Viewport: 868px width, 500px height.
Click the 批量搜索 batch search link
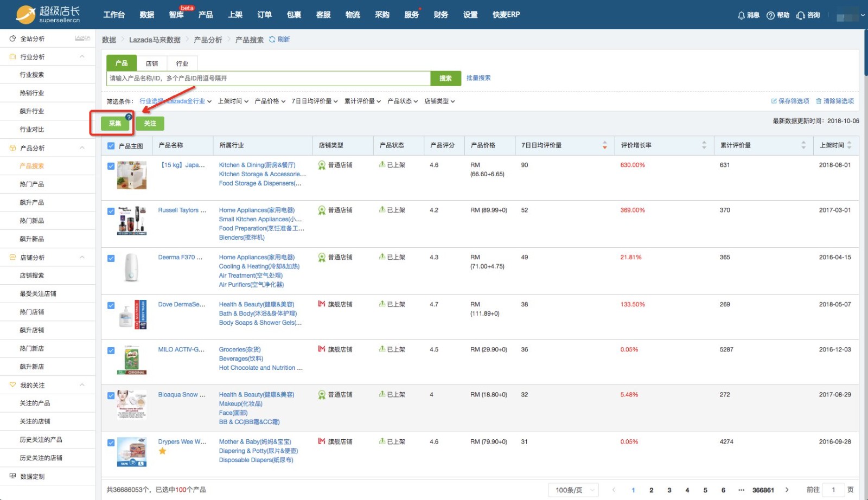(478, 78)
